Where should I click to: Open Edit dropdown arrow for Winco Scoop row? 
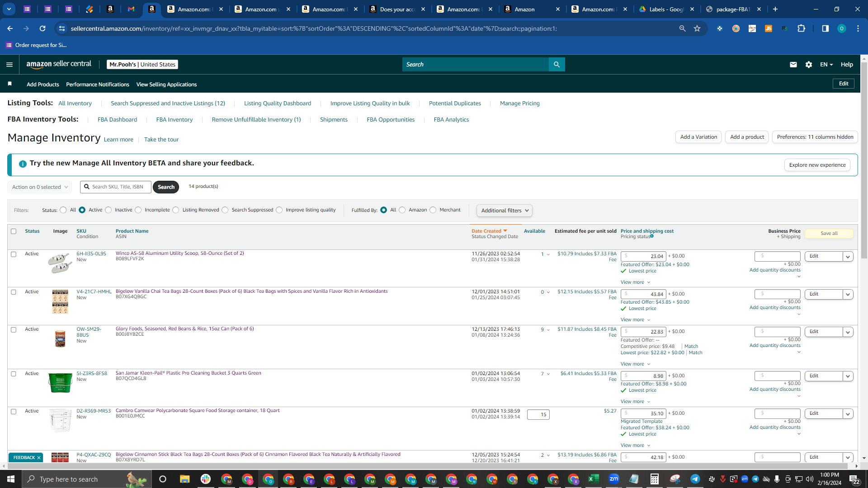(x=848, y=257)
